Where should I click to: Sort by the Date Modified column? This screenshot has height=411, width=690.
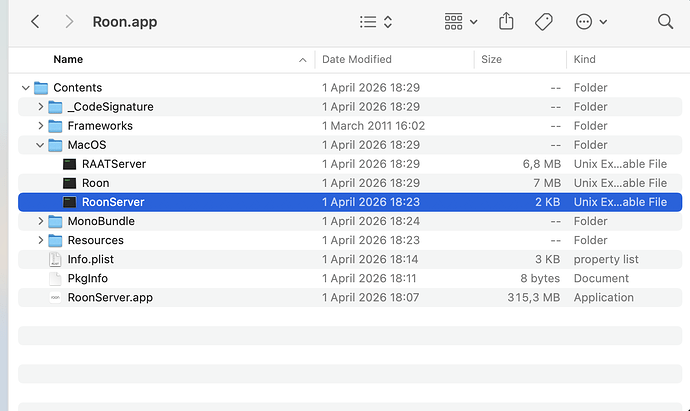(357, 59)
